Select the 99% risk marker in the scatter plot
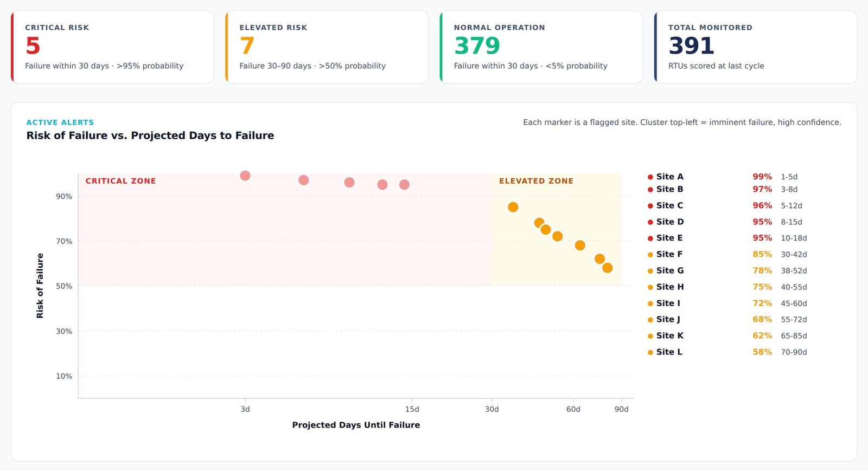The height and width of the screenshot is (471, 868). click(245, 176)
